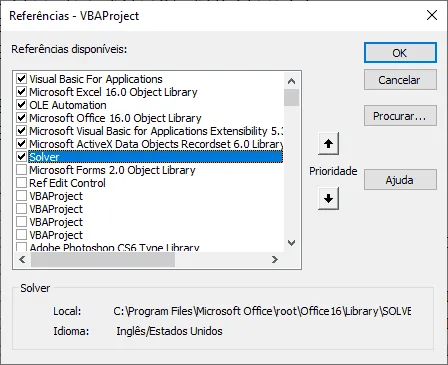
Task: Click the horizontal scroll right arrow
Action: tap(274, 259)
